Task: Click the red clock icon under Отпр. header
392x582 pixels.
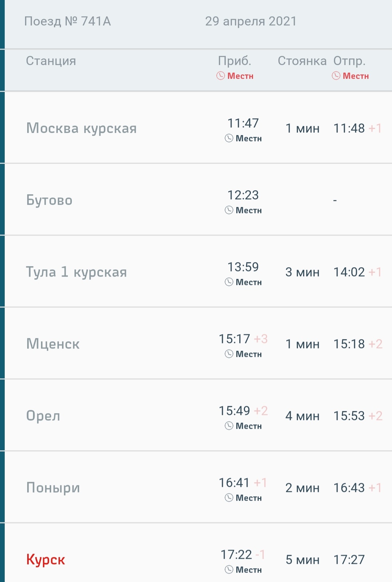Action: 336,76
